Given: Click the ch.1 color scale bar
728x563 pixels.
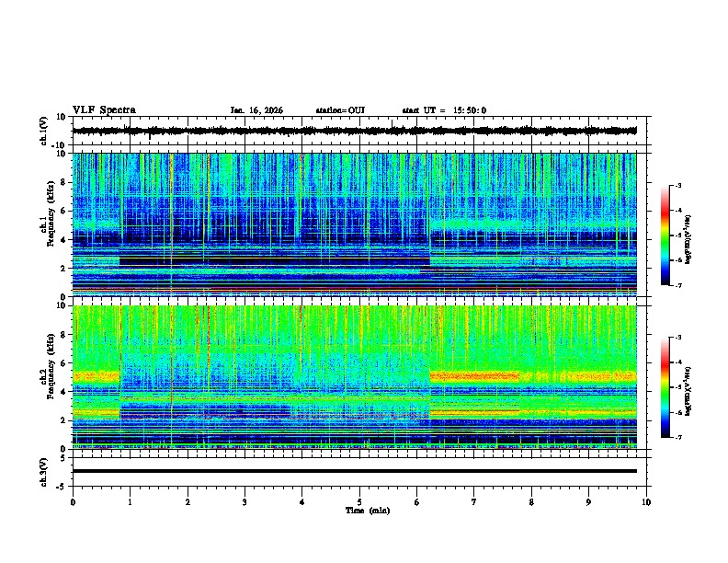Looking at the screenshot, I should pyautogui.click(x=665, y=236).
